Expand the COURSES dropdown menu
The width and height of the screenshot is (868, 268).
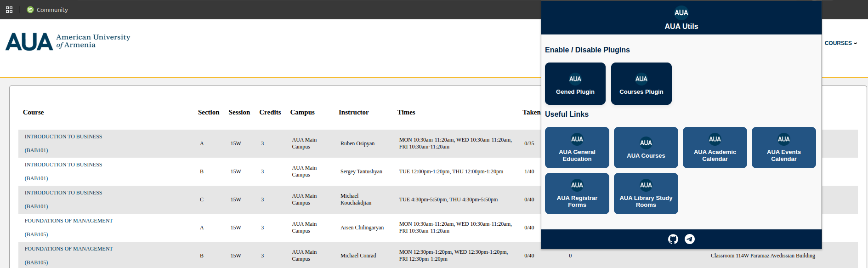click(840, 43)
